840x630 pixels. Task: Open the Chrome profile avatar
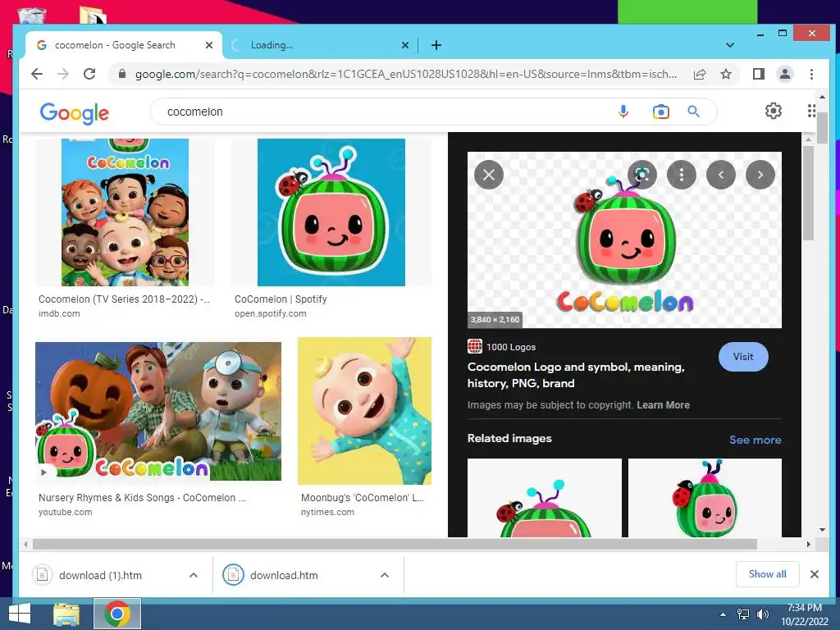point(785,74)
